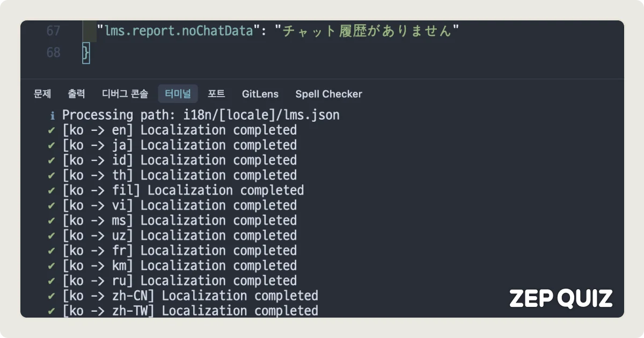Show the 포트 (Ports) tab
This screenshot has width=644, height=338.
[216, 94]
